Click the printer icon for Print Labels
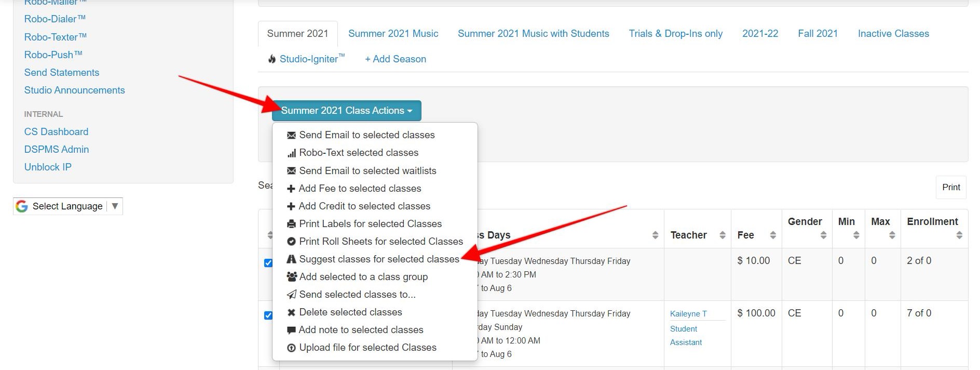The width and height of the screenshot is (980, 370). pyautogui.click(x=291, y=224)
